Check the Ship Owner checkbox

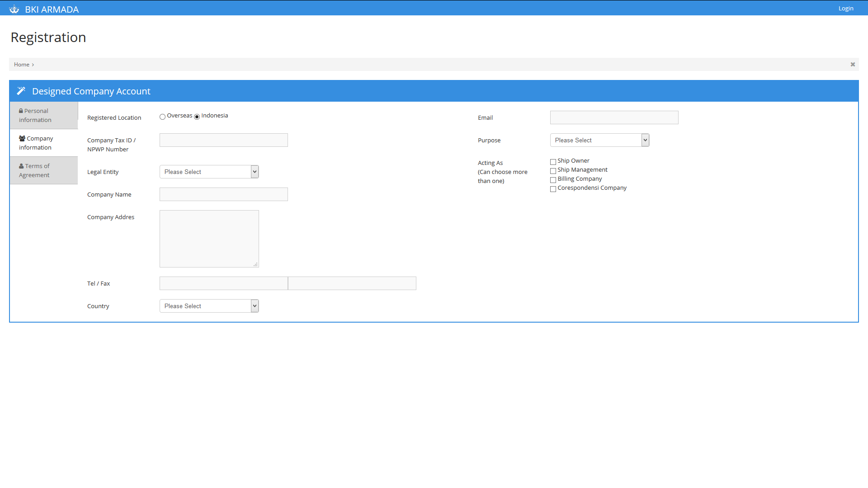[x=553, y=162]
